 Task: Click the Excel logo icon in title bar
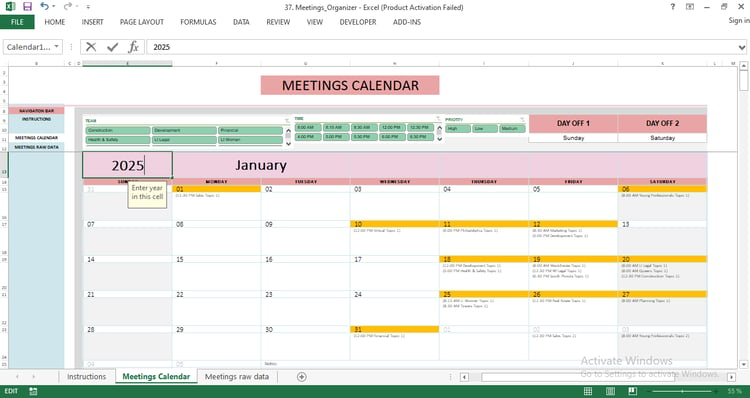click(x=10, y=7)
